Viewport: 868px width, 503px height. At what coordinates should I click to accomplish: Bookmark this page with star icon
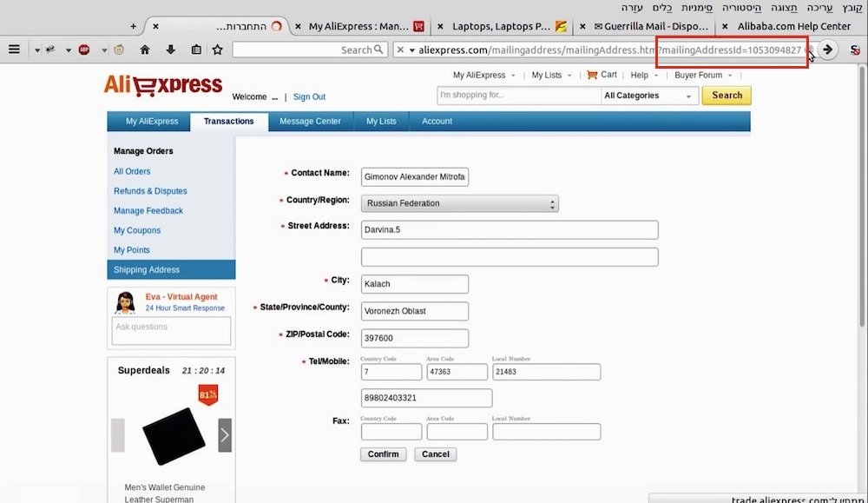coord(218,50)
